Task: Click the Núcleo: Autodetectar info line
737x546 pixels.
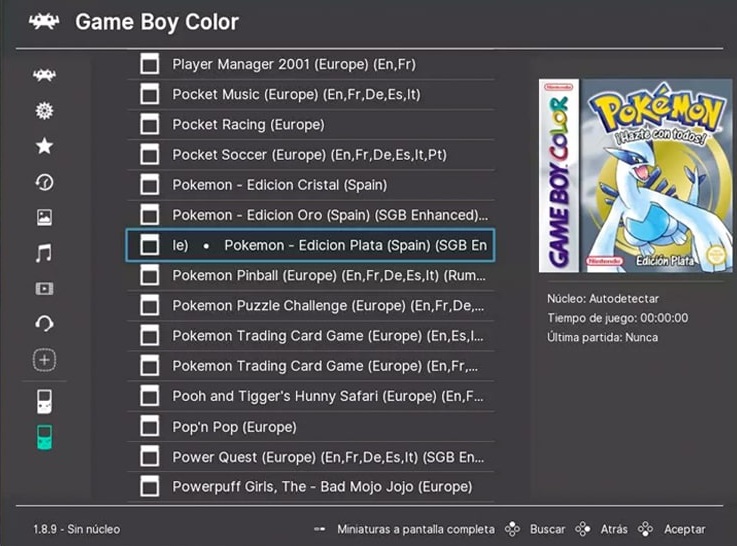Action: (603, 298)
